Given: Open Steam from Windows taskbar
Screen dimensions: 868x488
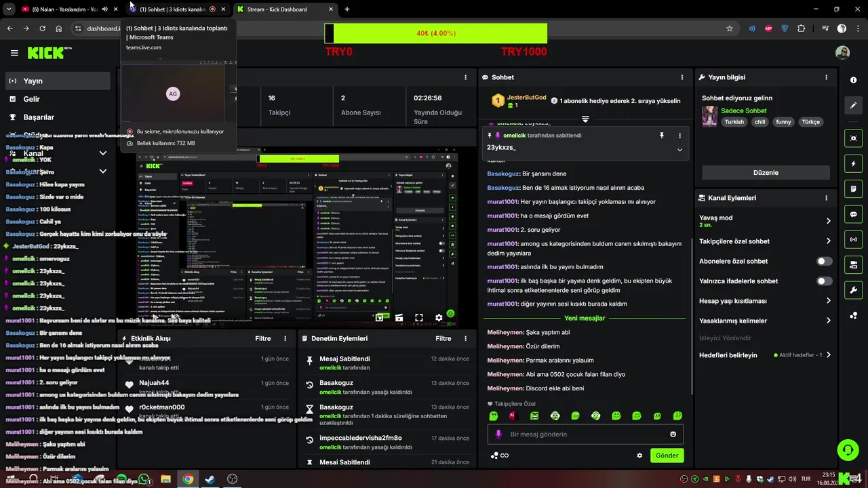Looking at the screenshot, I should [210, 479].
